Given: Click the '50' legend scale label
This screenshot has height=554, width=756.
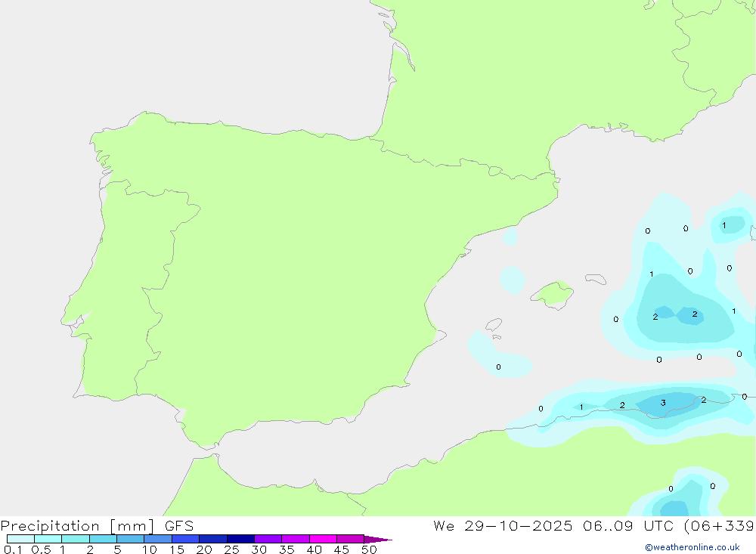Looking at the screenshot, I should [x=370, y=549].
